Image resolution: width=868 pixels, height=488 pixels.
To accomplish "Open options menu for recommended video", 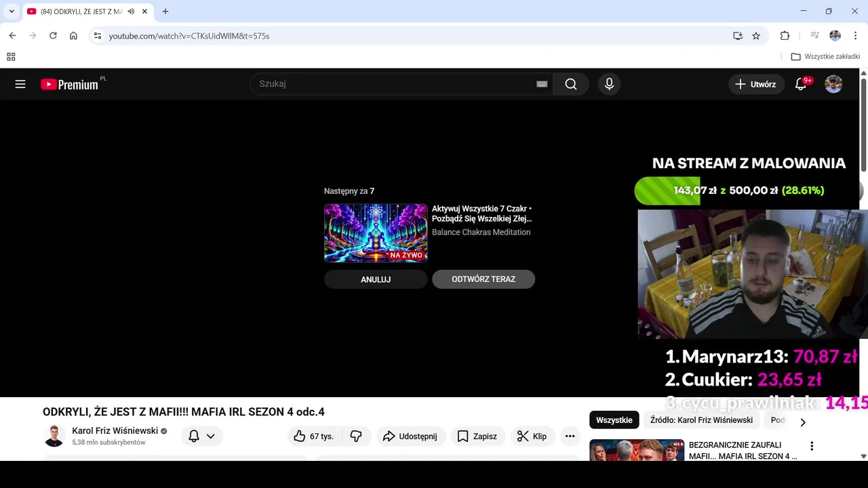I will point(812,446).
